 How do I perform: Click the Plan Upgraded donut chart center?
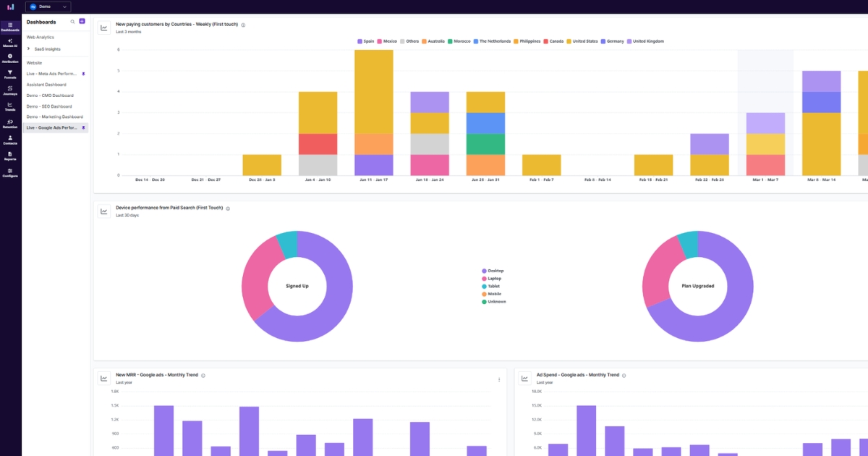tap(697, 286)
